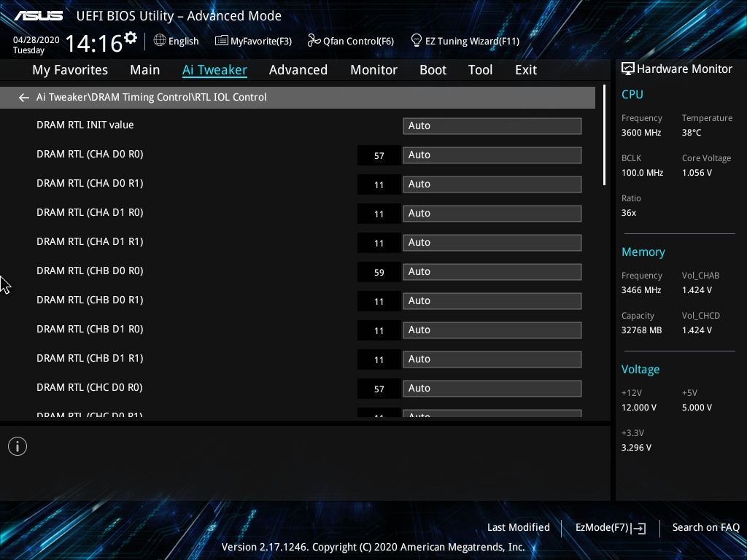Viewport: 747px width, 560px height.
Task: Click the memory capacity 32768 MB
Action: [641, 330]
